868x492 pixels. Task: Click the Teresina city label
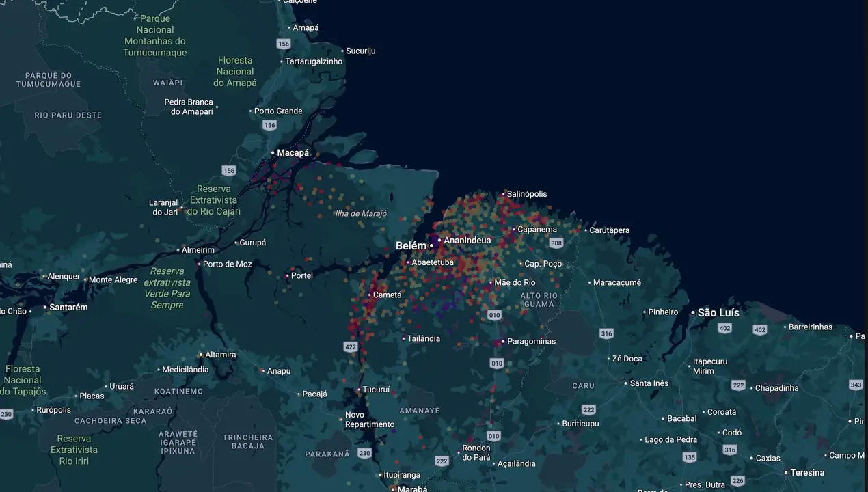tap(808, 473)
